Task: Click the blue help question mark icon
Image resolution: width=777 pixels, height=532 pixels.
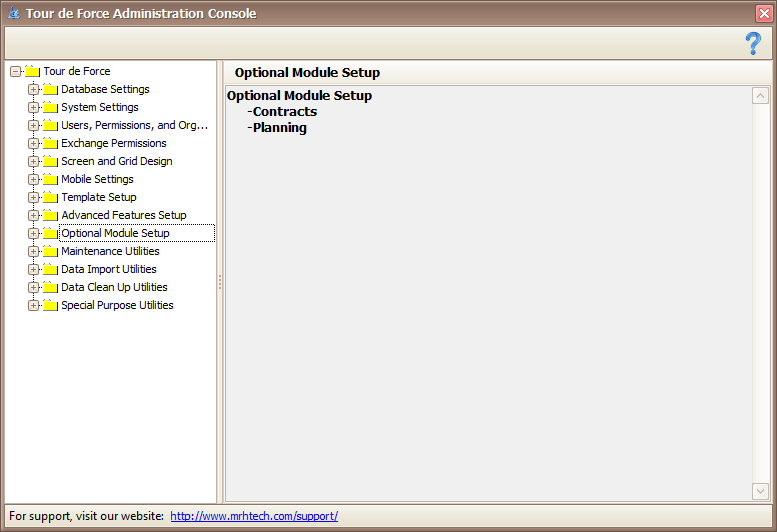Action: (x=753, y=44)
